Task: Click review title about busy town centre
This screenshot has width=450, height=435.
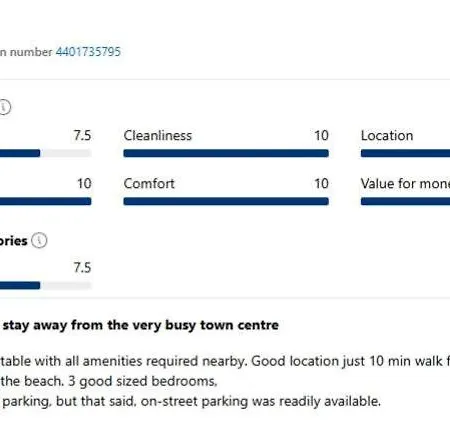Action: coord(140,325)
